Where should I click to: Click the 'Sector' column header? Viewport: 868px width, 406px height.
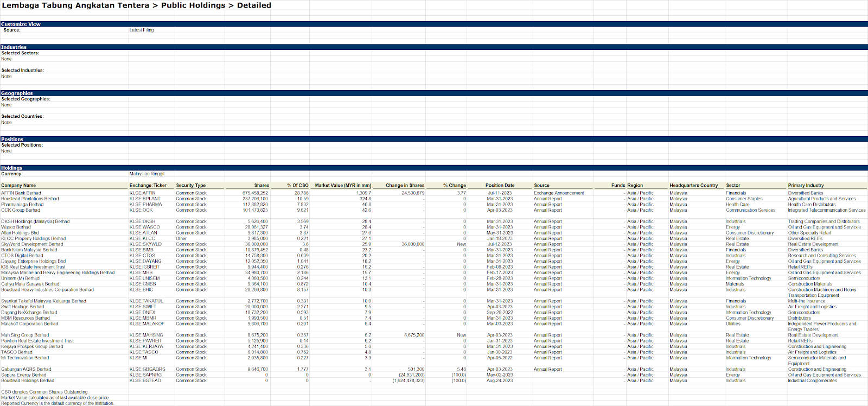click(733, 186)
